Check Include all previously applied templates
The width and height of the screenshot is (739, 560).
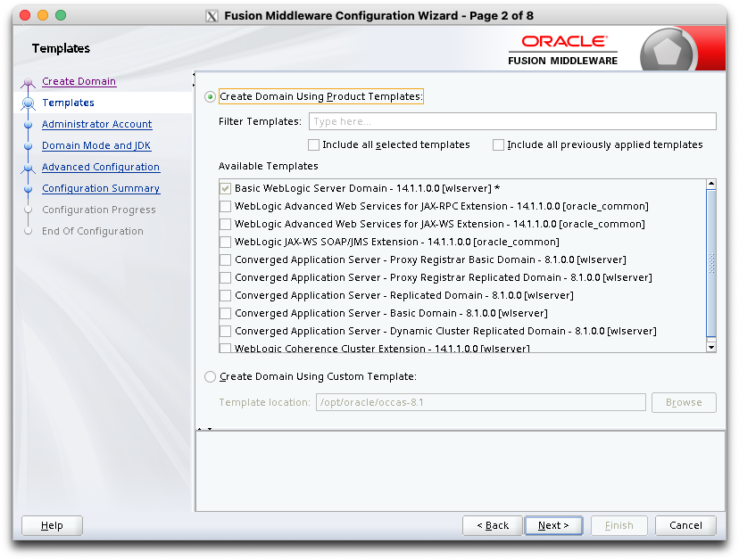498,144
